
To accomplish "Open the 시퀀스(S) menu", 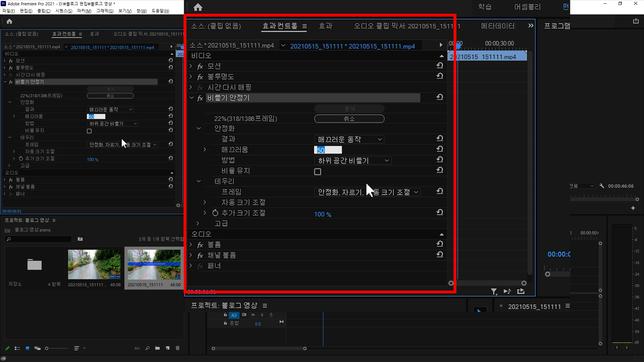I will [x=64, y=11].
